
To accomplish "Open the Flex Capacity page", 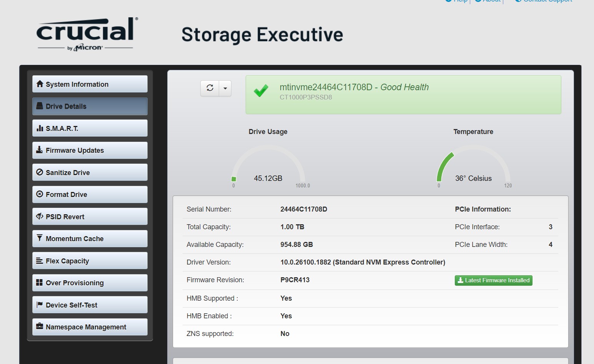I will (90, 261).
